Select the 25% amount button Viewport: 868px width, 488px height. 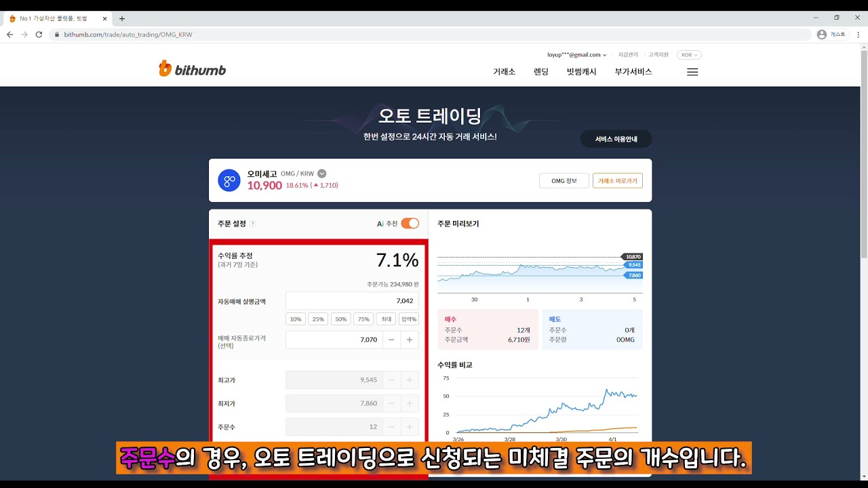pyautogui.click(x=318, y=319)
